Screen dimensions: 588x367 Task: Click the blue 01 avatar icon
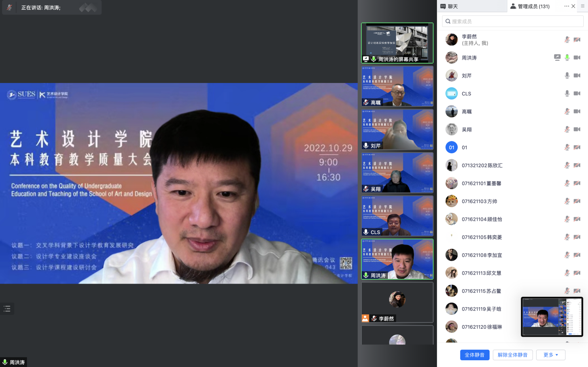(x=452, y=147)
